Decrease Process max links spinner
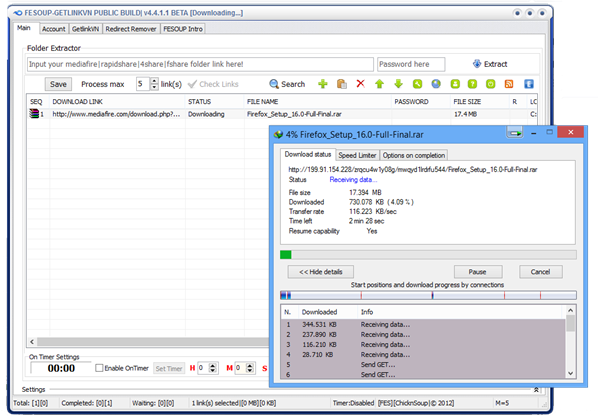The width and height of the screenshot is (598, 416). [154, 87]
